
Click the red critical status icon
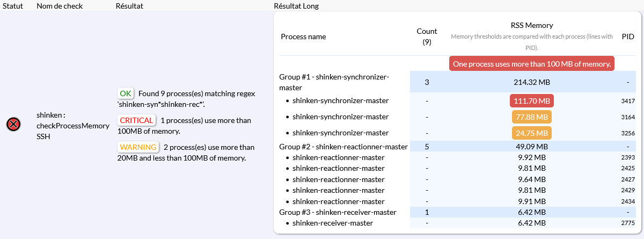[x=13, y=125]
